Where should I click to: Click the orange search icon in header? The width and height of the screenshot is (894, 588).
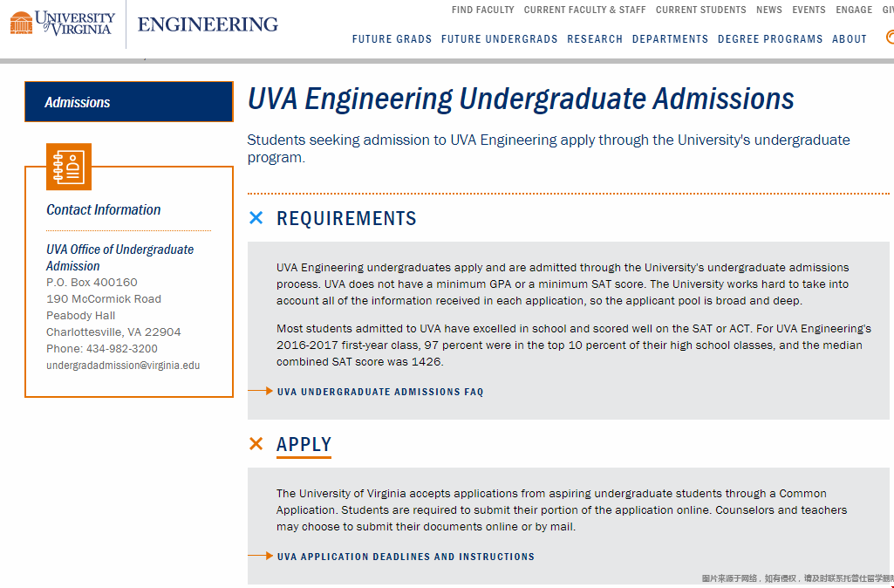pyautogui.click(x=889, y=38)
